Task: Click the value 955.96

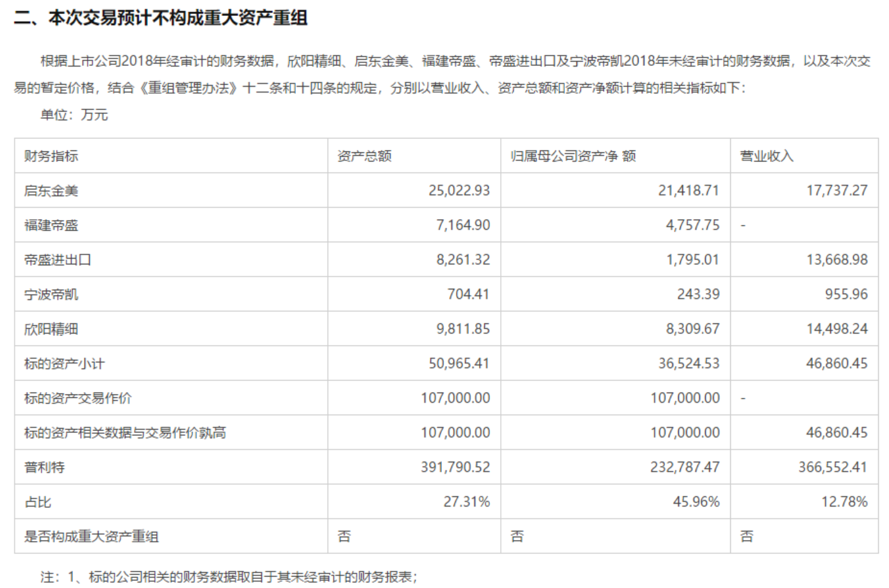Action: click(846, 294)
